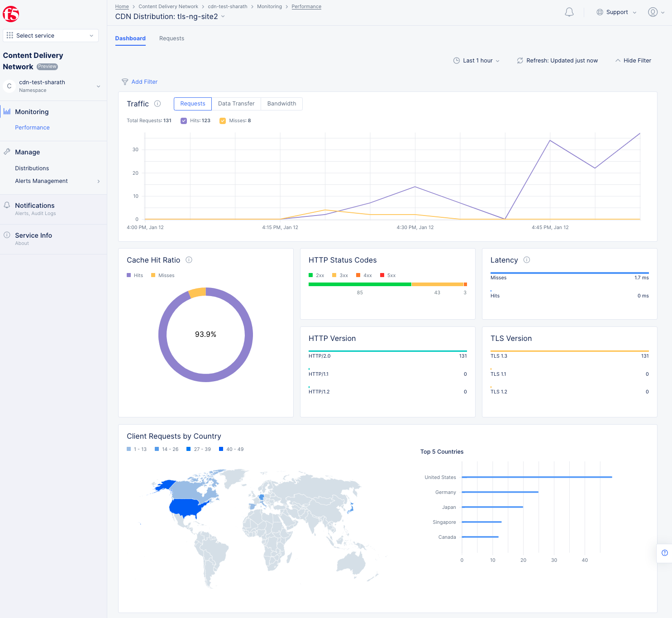
Task: Open the Select service grid icon
Action: [x=10, y=35]
